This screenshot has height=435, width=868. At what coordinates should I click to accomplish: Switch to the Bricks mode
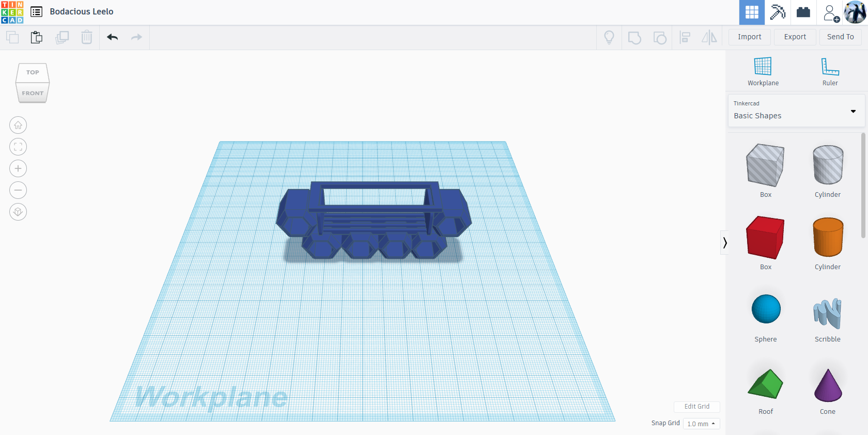[803, 12]
